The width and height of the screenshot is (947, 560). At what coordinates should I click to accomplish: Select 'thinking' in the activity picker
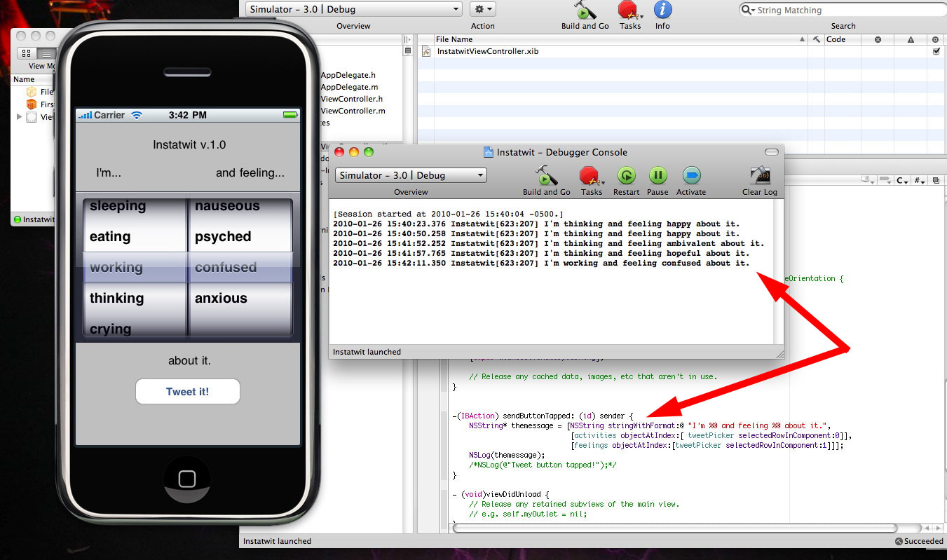click(116, 299)
